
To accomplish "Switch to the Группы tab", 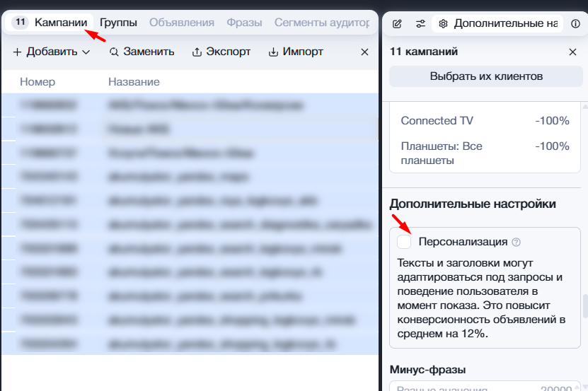I will (118, 23).
